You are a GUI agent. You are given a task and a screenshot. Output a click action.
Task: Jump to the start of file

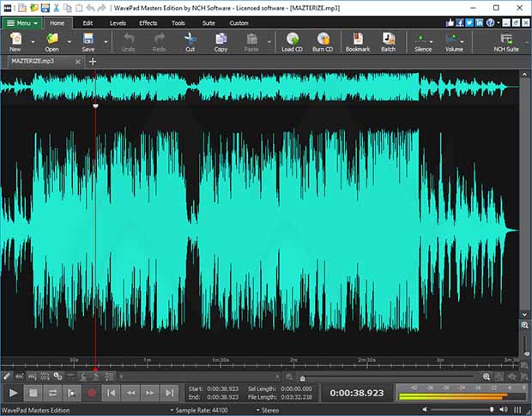111,393
